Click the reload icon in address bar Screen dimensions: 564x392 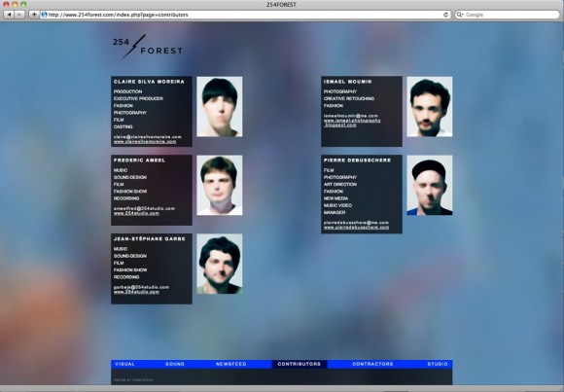point(445,15)
